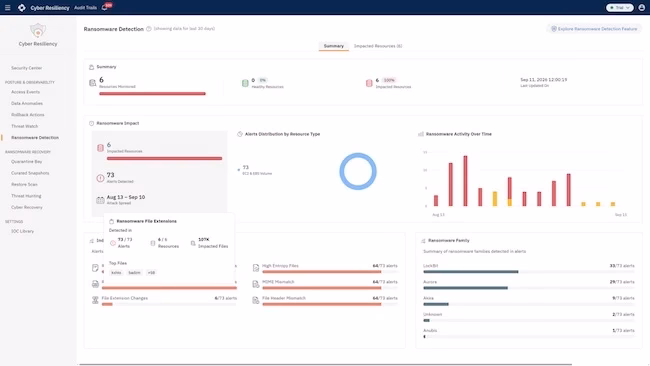The height and width of the screenshot is (366, 650).
Task: Click the horizontal scrollbar at bottom
Action: click(325, 364)
